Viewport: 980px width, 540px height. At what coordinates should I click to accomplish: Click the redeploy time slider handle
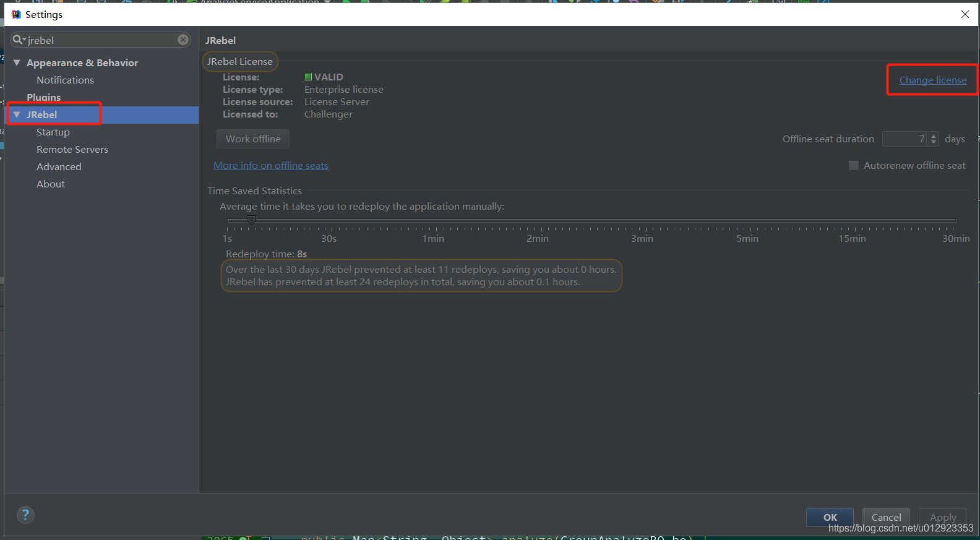pyautogui.click(x=251, y=220)
